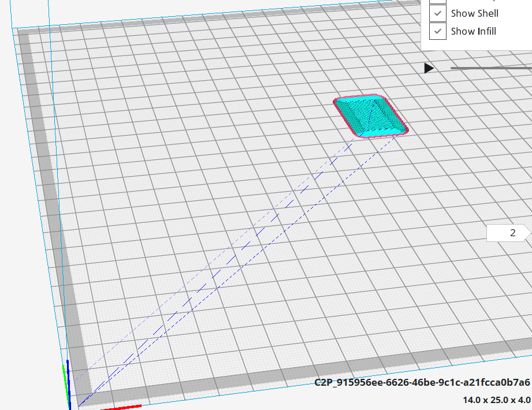Start the layer simulation with the play button

point(429,68)
